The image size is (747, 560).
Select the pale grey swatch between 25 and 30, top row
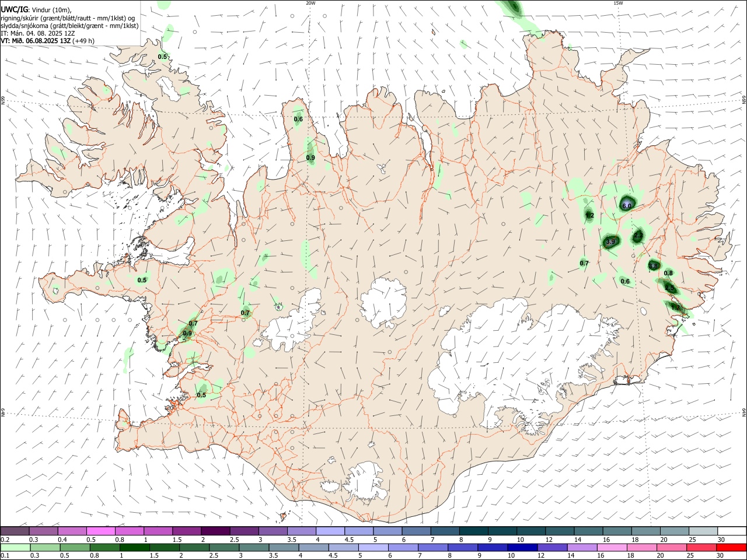pyautogui.click(x=703, y=531)
